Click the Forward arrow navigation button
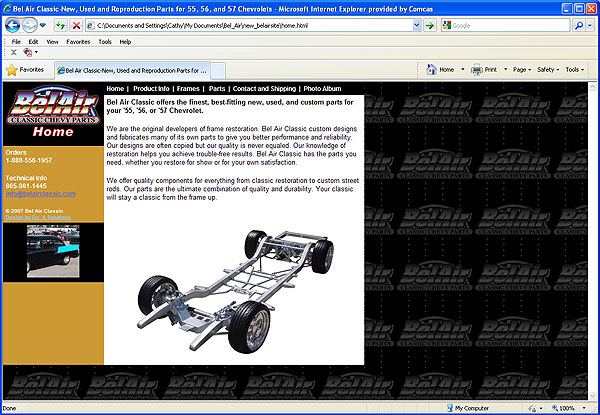The image size is (600, 415). click(29, 26)
